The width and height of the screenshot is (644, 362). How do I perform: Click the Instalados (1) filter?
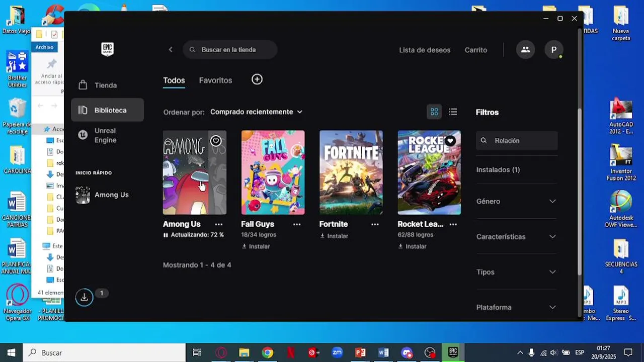coord(498,170)
